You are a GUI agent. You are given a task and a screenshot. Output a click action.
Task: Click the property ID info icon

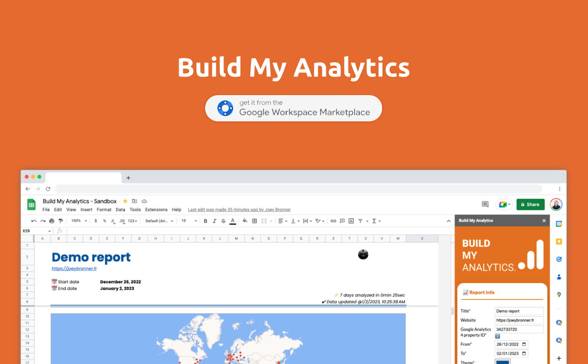pyautogui.click(x=498, y=336)
